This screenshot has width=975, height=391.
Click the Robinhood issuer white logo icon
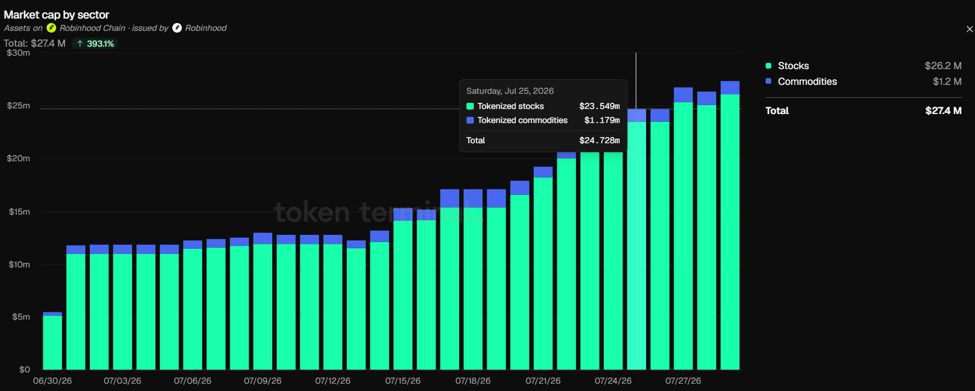pos(177,28)
